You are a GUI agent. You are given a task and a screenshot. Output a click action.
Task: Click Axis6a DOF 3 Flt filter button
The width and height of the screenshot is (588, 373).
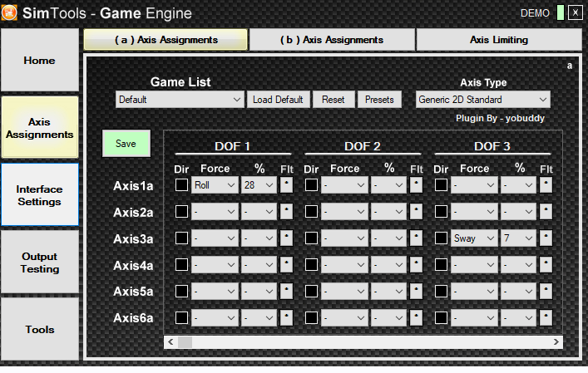546,317
